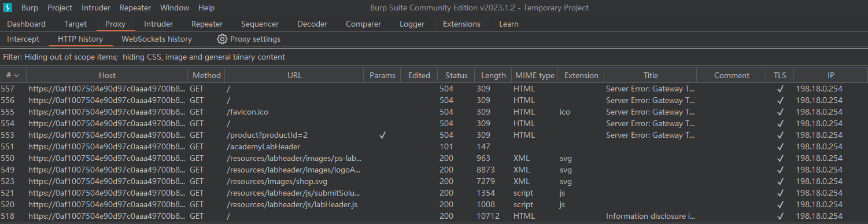
Task: Sort by the Extension column header
Action: [x=581, y=75]
